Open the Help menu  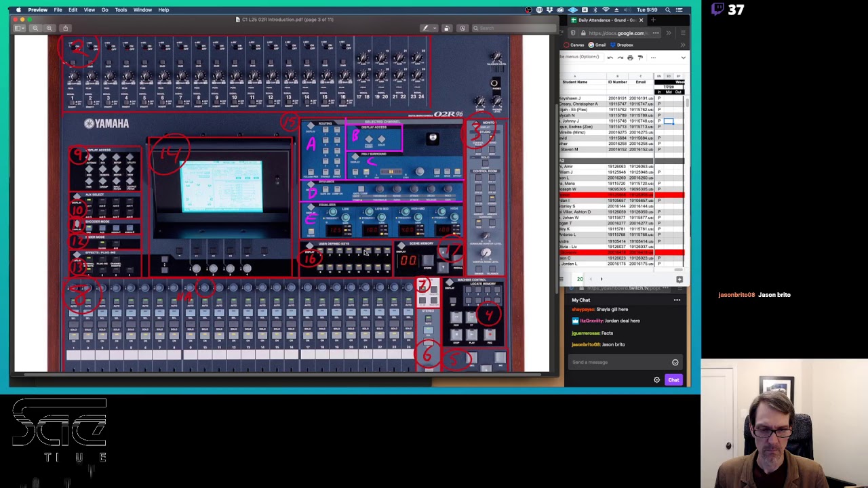click(163, 10)
